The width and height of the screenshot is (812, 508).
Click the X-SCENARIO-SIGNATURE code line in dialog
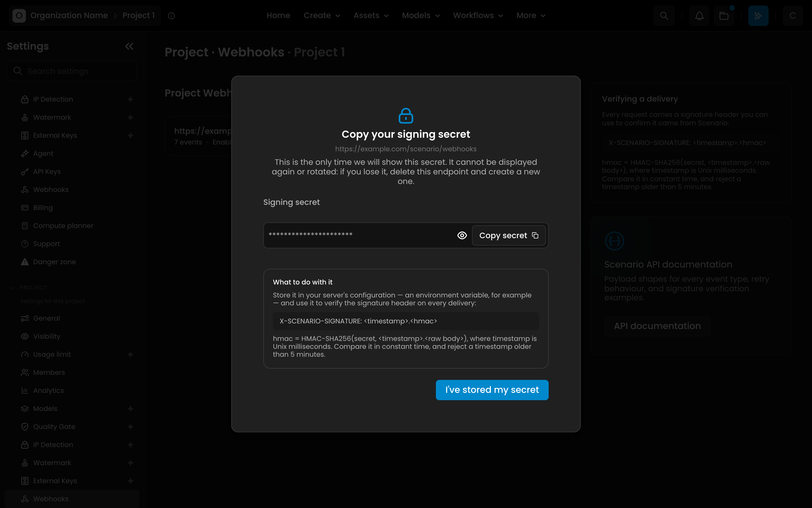(x=406, y=321)
